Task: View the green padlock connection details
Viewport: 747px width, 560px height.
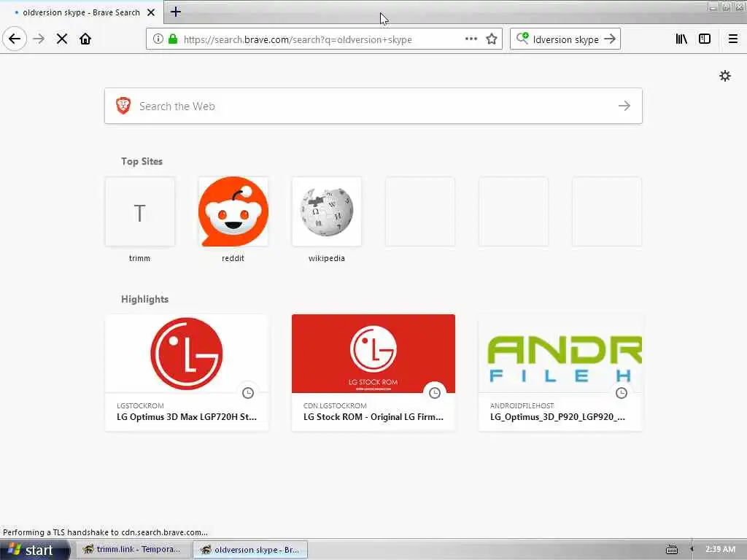Action: 173,39
